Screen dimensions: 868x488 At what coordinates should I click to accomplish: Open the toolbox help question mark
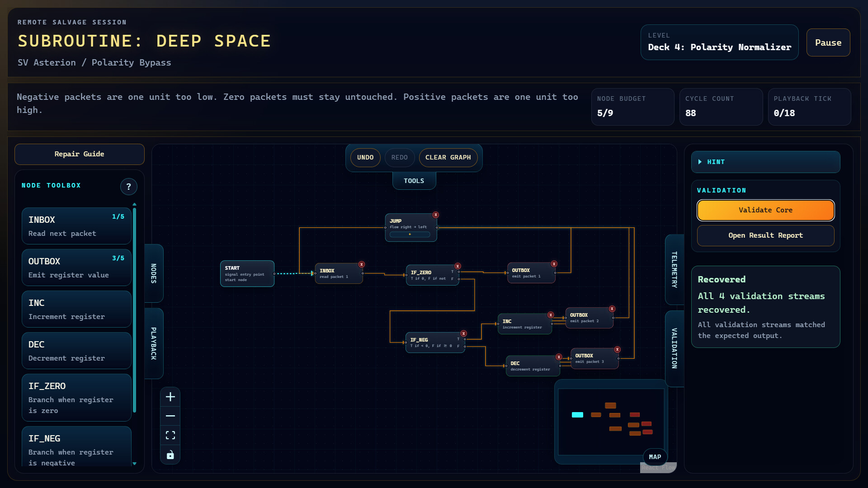[129, 187]
